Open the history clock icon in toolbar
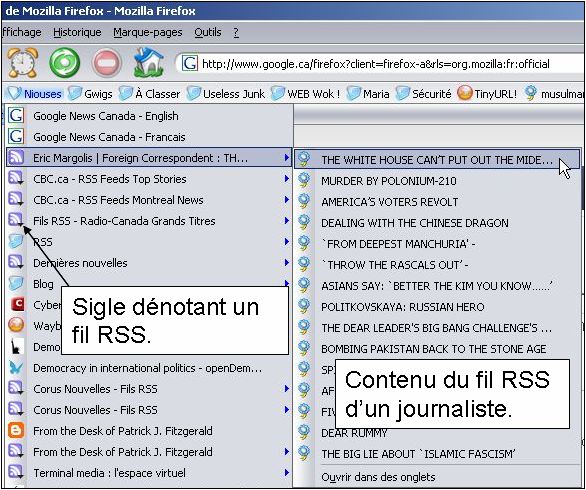Viewport: 586px width, 490px height. (23, 63)
